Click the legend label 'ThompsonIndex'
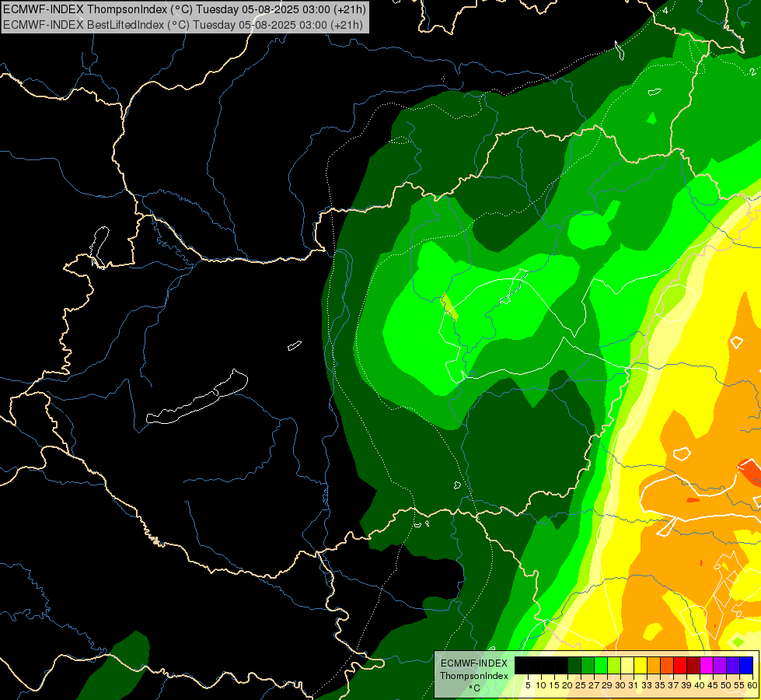The height and width of the screenshot is (700, 761). point(474,676)
